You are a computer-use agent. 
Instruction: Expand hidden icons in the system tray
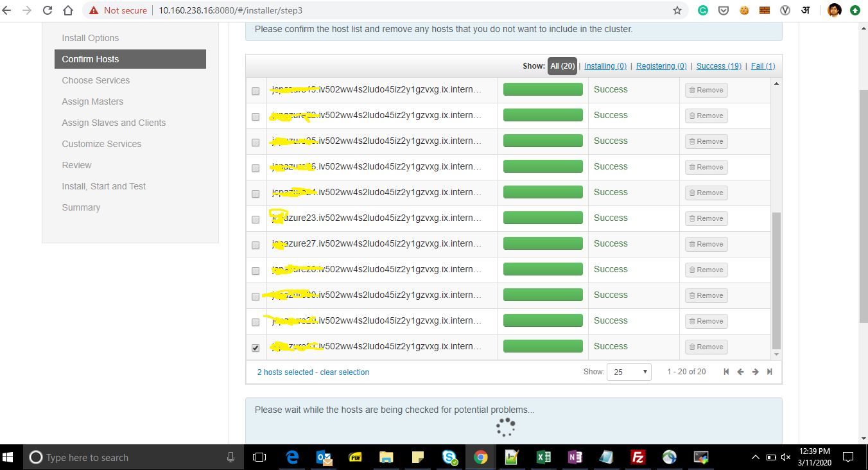click(x=756, y=457)
